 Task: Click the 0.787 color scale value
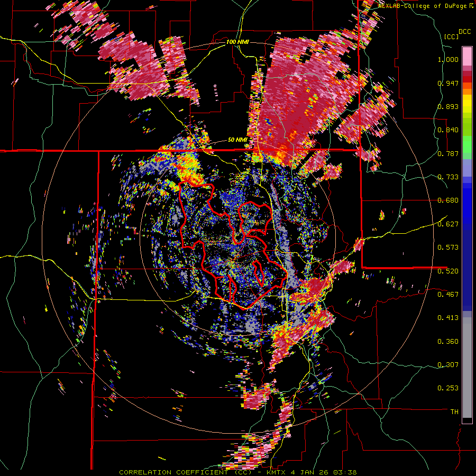tap(448, 153)
